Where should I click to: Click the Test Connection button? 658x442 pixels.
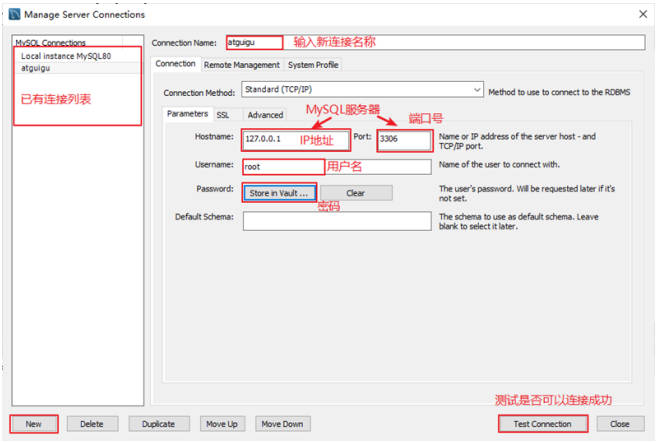[543, 424]
